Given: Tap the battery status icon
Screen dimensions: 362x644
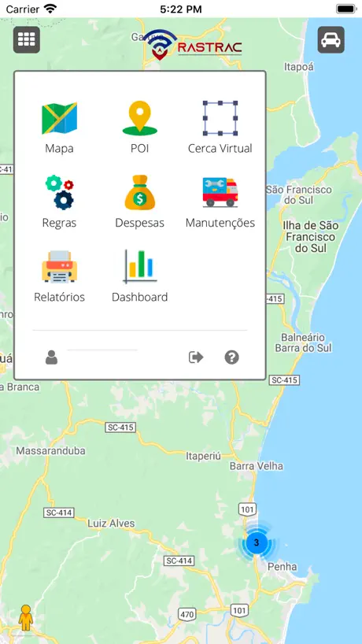Looking at the screenshot, I should pyautogui.click(x=346, y=9).
